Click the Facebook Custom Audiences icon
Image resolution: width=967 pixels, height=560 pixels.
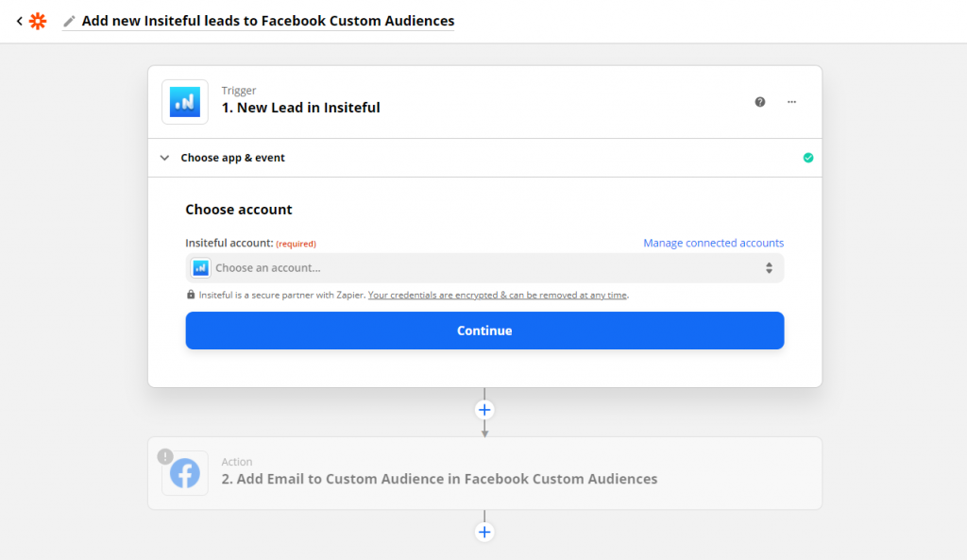(185, 474)
